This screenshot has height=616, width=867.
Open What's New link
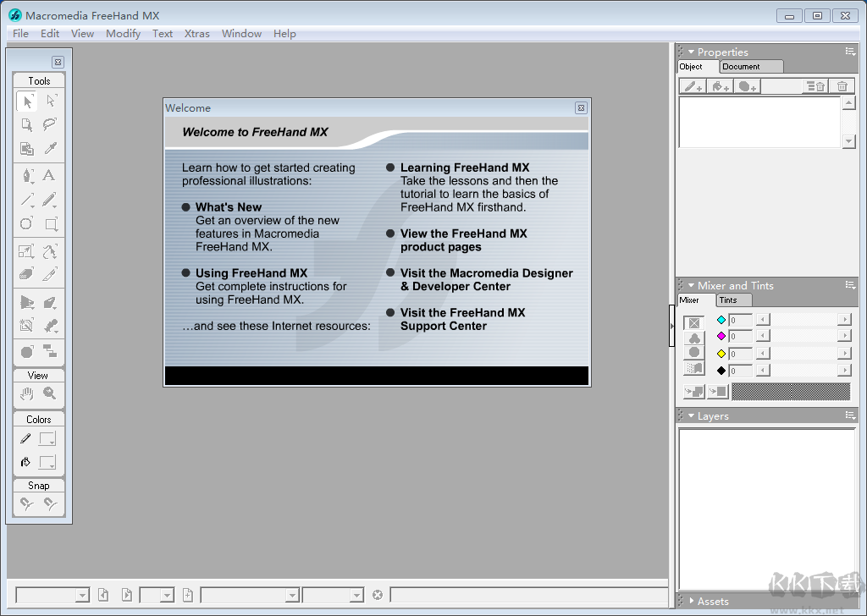coord(229,207)
